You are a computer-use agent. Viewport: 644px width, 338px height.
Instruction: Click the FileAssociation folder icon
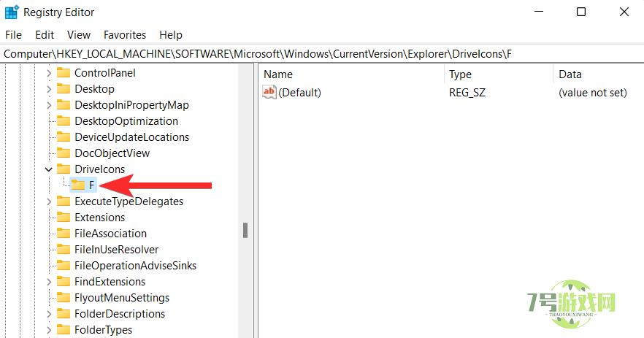click(x=64, y=233)
